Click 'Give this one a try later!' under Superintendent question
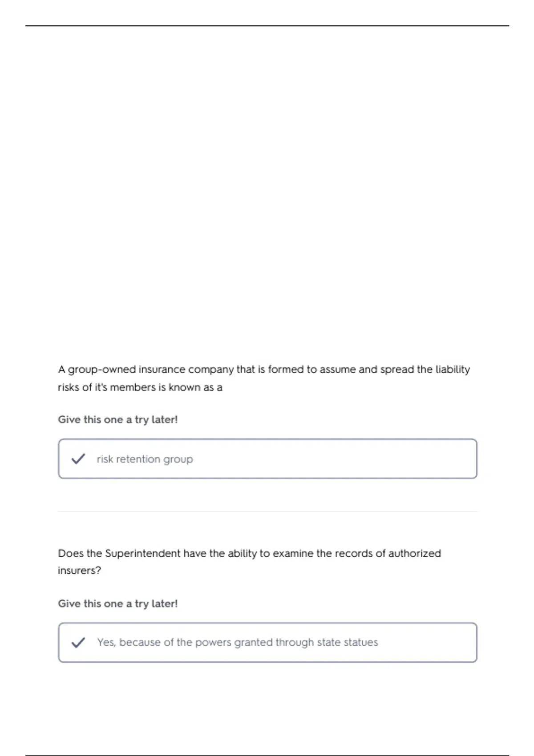Image resolution: width=534 pixels, height=756 pixels. click(118, 603)
